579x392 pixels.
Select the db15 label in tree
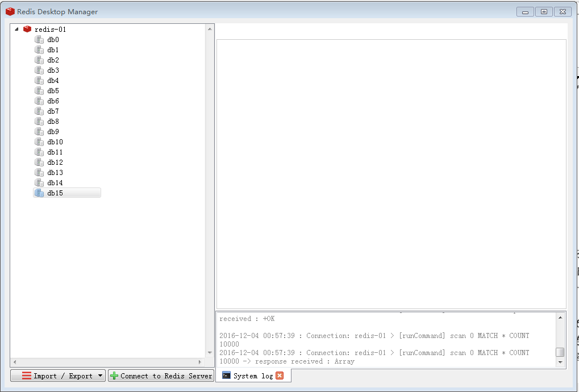tap(55, 193)
